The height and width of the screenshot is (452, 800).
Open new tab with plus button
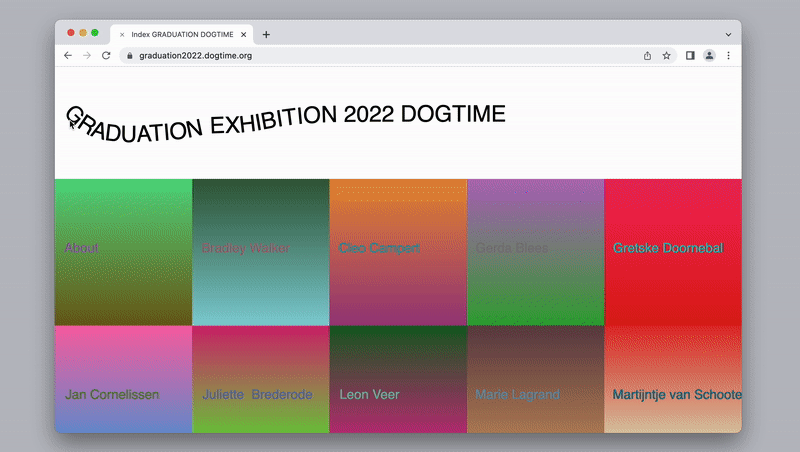pos(266,34)
